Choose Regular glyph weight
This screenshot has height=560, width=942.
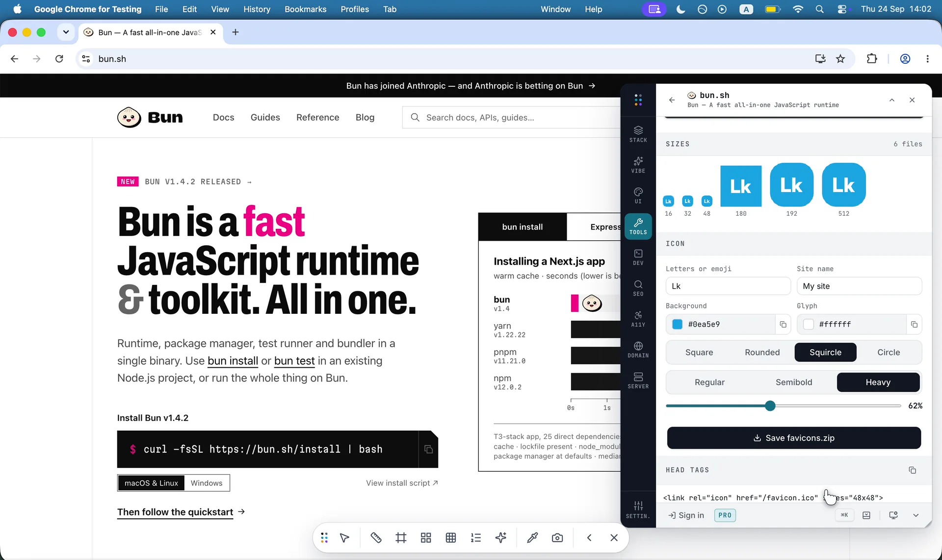pos(709,382)
